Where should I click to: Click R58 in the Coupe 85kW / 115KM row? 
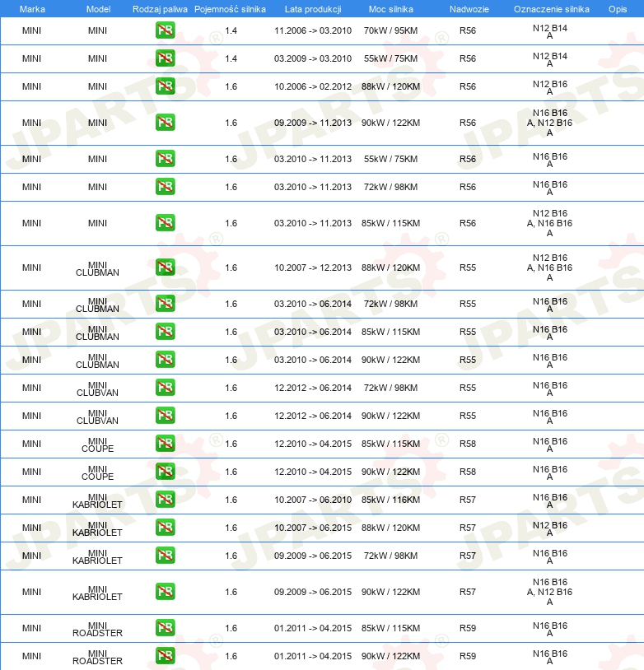coord(468,444)
